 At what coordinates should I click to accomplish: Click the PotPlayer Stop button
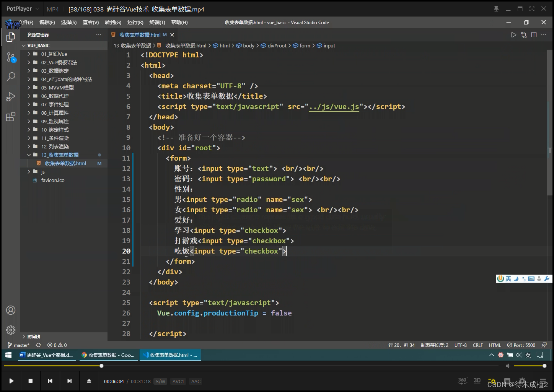click(31, 381)
